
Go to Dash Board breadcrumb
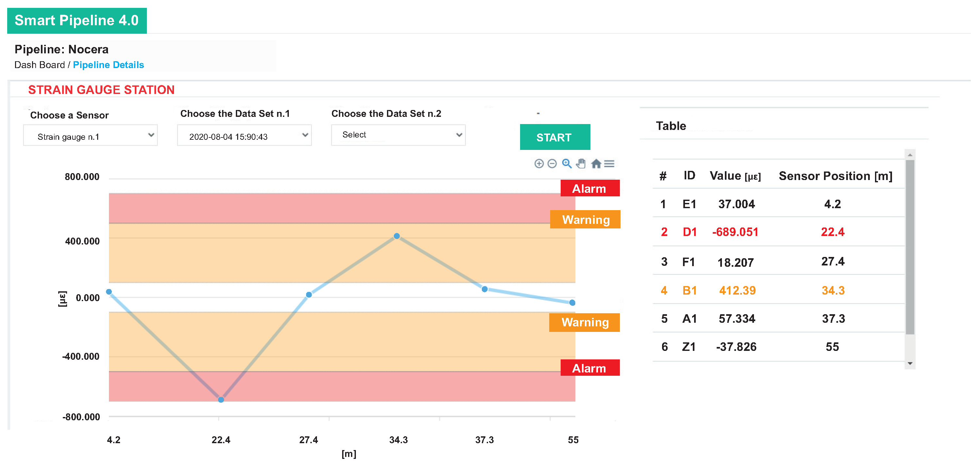click(40, 65)
